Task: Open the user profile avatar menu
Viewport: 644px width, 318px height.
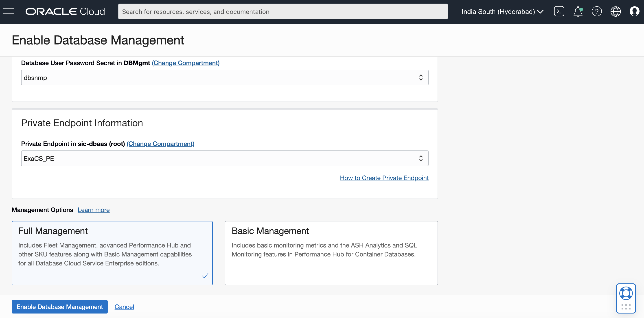Action: pyautogui.click(x=634, y=11)
